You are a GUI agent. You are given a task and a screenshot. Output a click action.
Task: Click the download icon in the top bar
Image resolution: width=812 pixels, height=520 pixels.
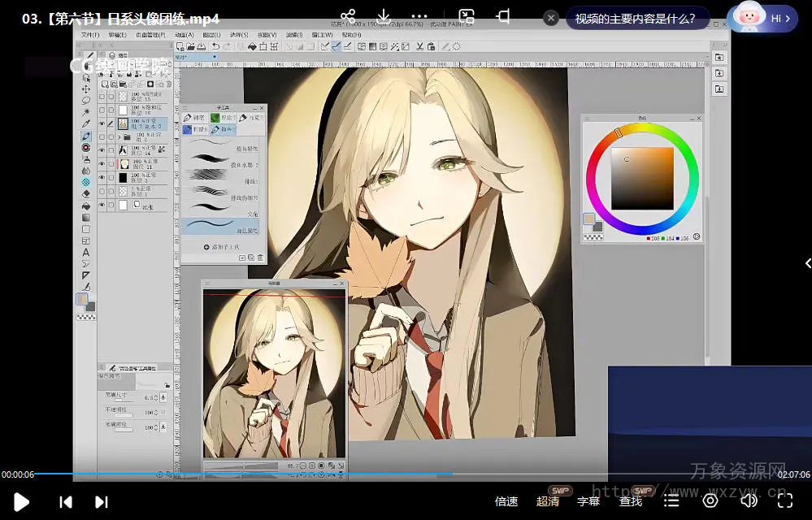[384, 17]
